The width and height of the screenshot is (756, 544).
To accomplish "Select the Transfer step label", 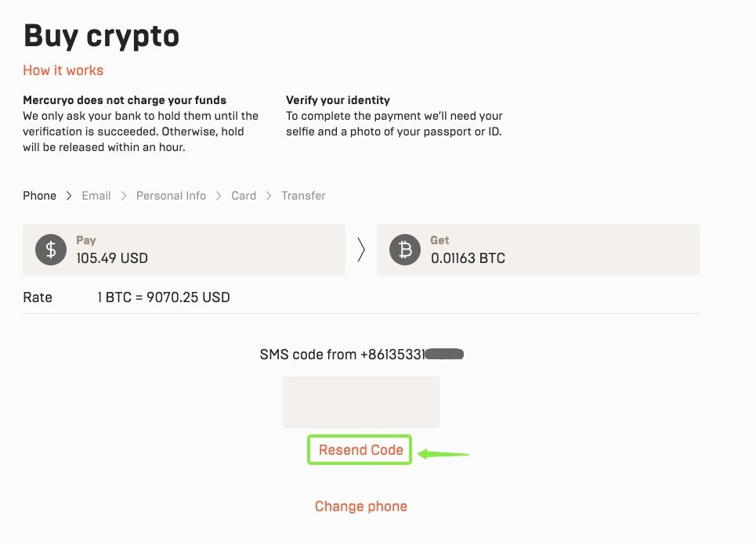I will tap(303, 195).
